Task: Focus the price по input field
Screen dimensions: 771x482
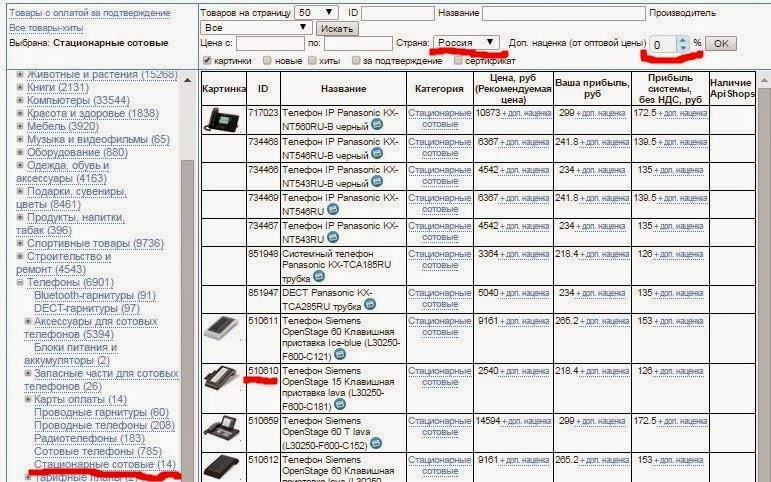Action: pos(358,43)
